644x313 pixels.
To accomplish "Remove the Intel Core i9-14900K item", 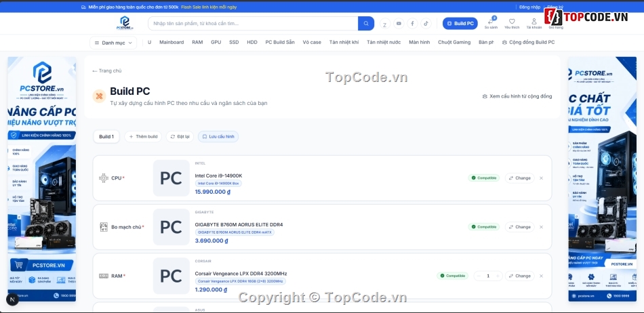I will coord(541,178).
